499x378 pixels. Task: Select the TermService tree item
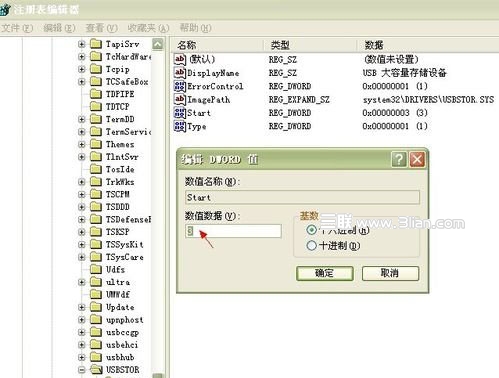click(129, 132)
